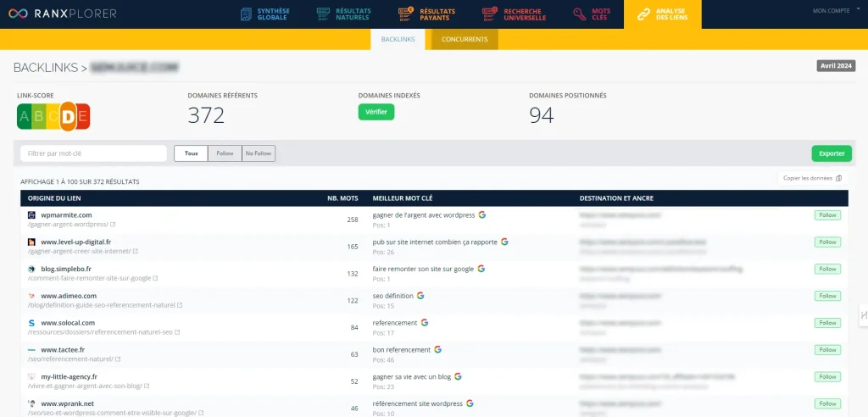
Task: Open the Synthèse Globale section
Action: pyautogui.click(x=265, y=14)
